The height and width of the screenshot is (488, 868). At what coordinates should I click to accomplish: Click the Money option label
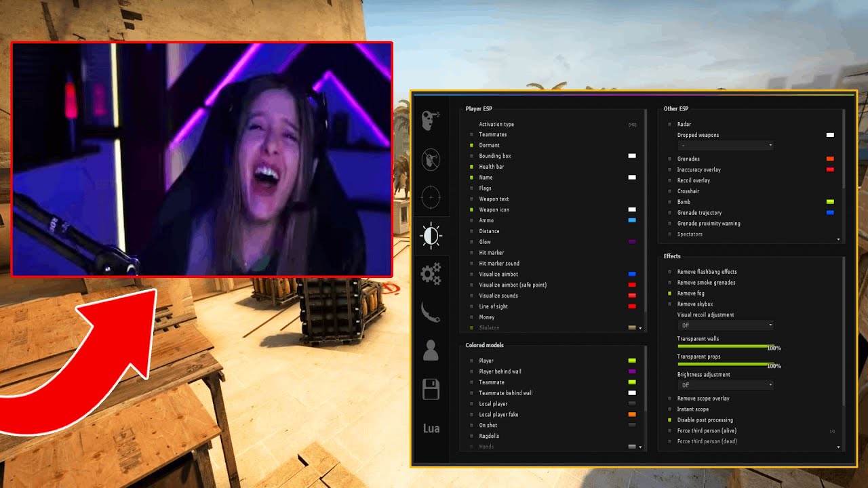[x=487, y=317]
